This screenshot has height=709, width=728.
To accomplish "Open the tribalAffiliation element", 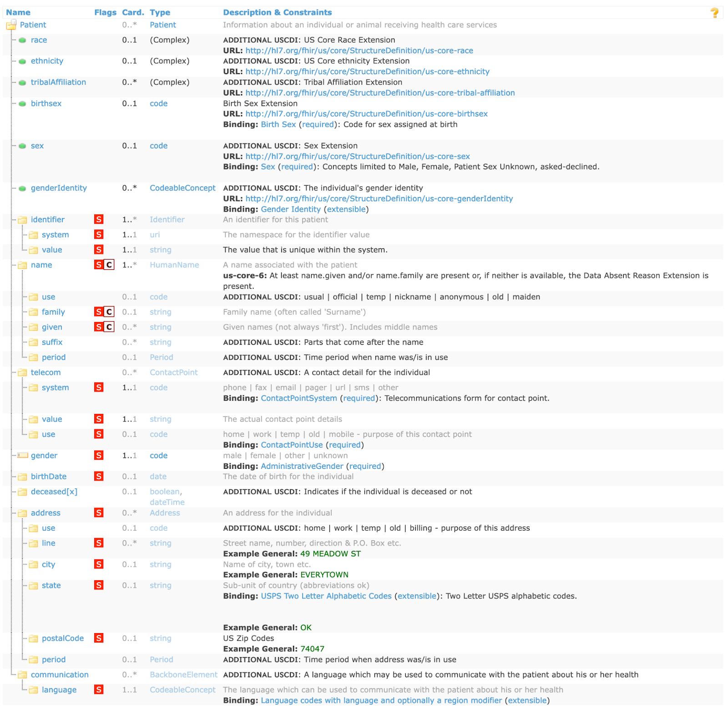I will tap(58, 82).
